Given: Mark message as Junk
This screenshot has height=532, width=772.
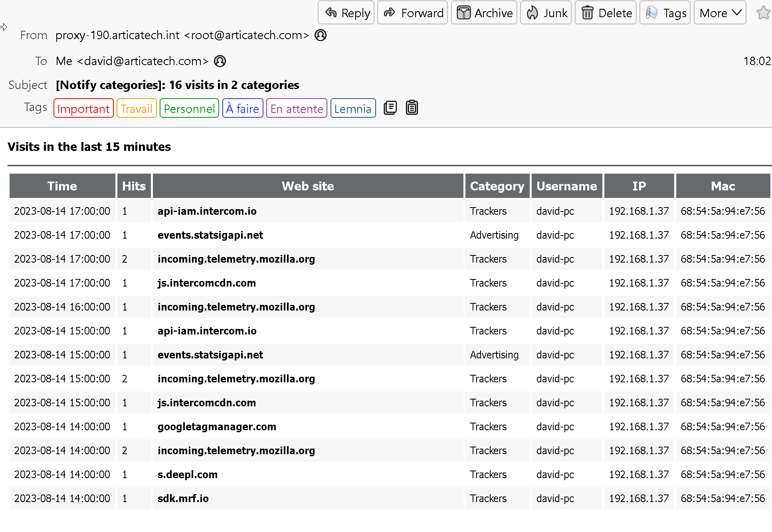Looking at the screenshot, I should [546, 13].
